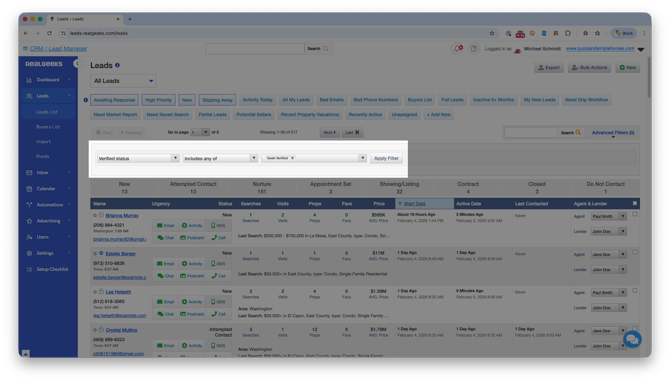Image resolution: width=670 pixels, height=382 pixels.
Task: Open the Go to page dropdown
Action: click(200, 132)
